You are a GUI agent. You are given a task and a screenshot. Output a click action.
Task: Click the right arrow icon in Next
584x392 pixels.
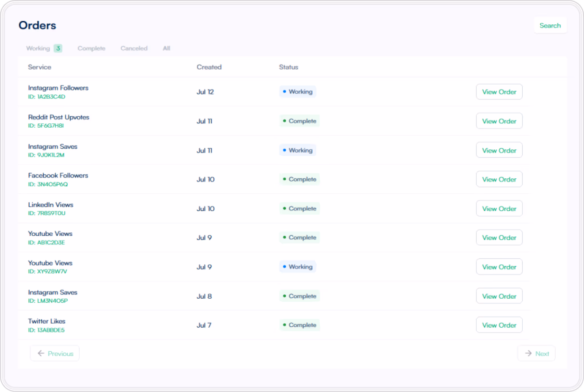pyautogui.click(x=528, y=354)
